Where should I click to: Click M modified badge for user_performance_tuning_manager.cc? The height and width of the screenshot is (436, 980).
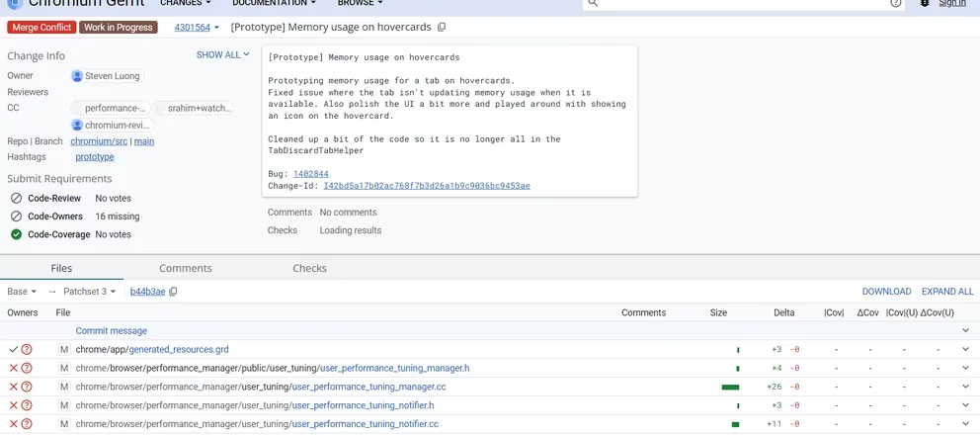click(64, 388)
